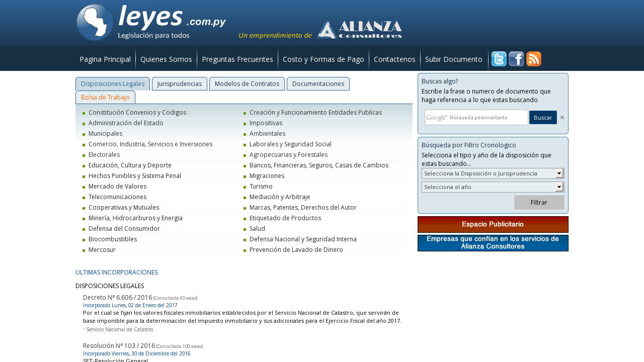The image size is (644, 362).
Task: Open Minería, Hidrocarburos y Energia category
Action: tap(135, 218)
